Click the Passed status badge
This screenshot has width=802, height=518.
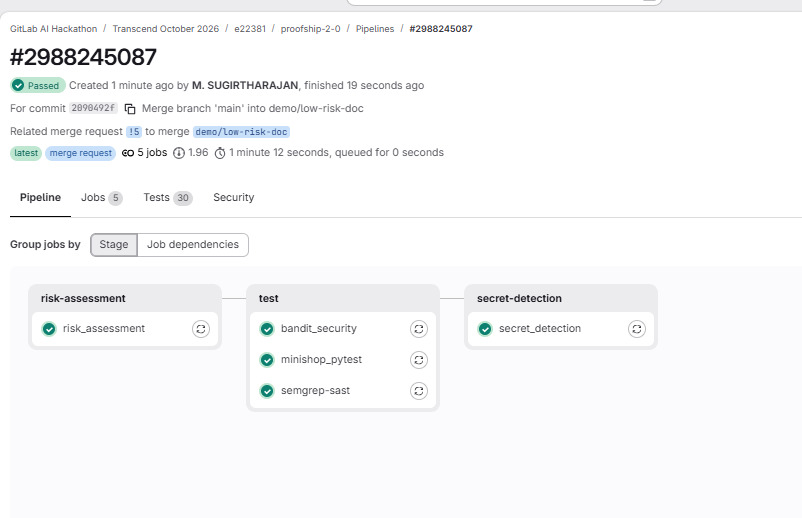coord(37,85)
